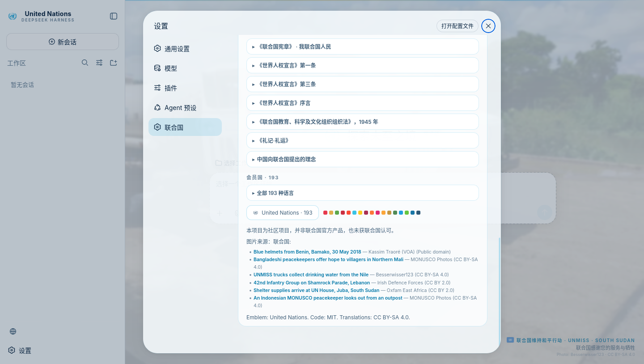Click 打开配置文件 button
The image size is (644, 364).
click(458, 26)
